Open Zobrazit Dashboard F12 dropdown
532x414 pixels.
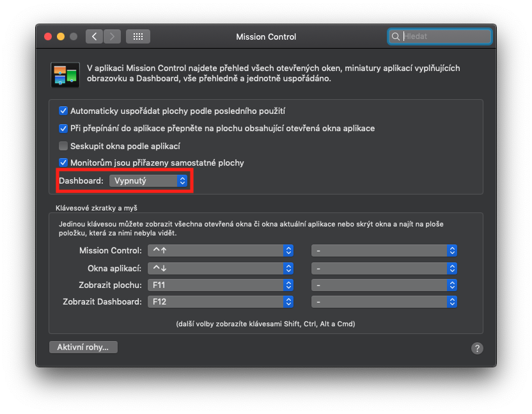pyautogui.click(x=221, y=301)
